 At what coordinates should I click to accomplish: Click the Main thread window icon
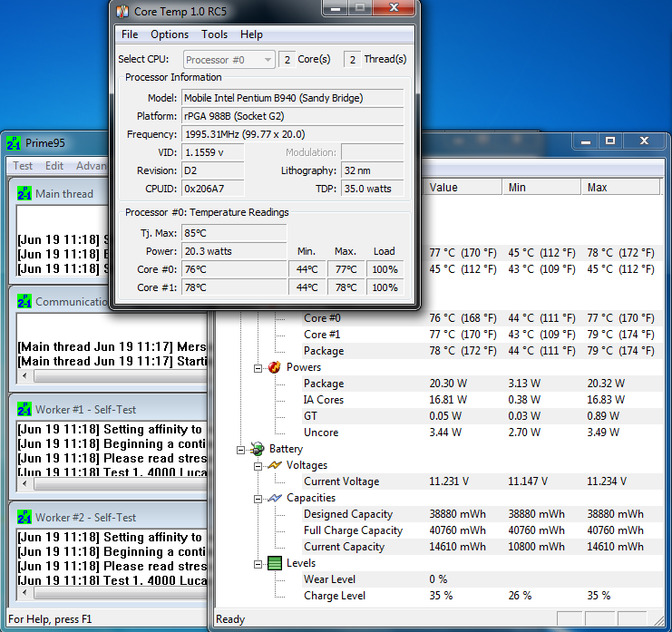click(x=24, y=194)
